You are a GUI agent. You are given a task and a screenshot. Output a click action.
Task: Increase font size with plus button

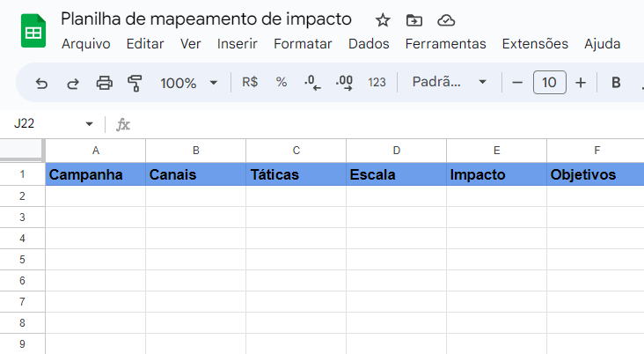point(581,83)
